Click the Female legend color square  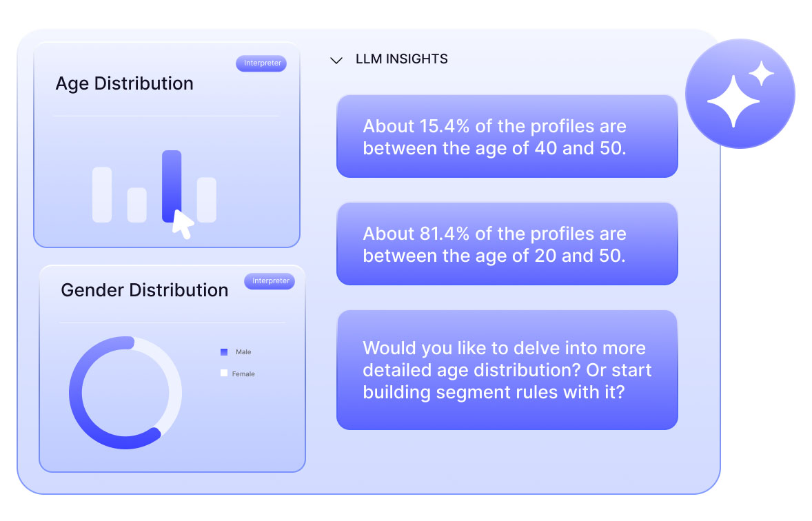click(224, 374)
